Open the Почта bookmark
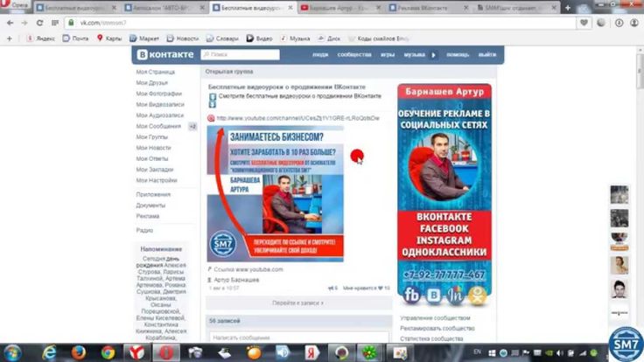The height and width of the screenshot is (362, 644). [75, 38]
